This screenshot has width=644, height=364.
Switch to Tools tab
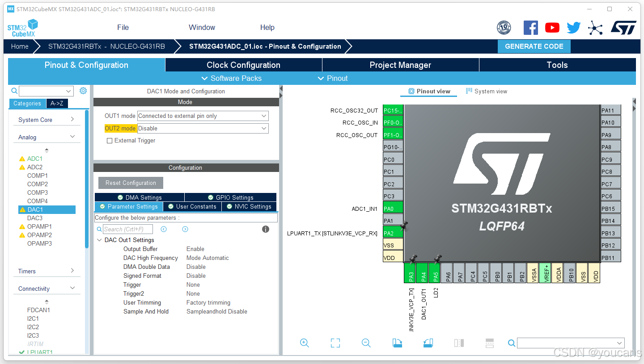click(557, 65)
